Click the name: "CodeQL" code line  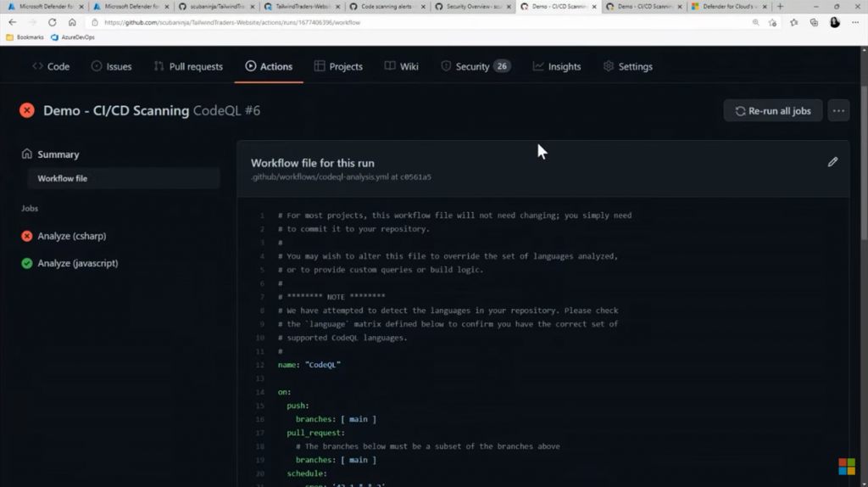pyautogui.click(x=309, y=365)
